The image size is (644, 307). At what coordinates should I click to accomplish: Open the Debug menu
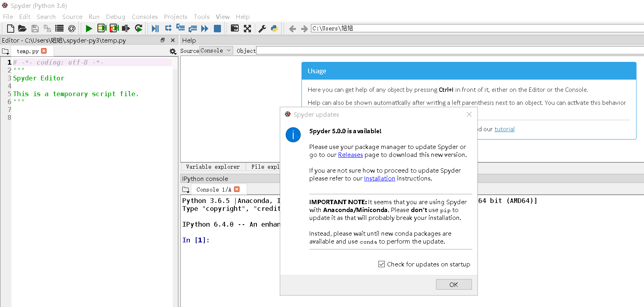pos(115,17)
